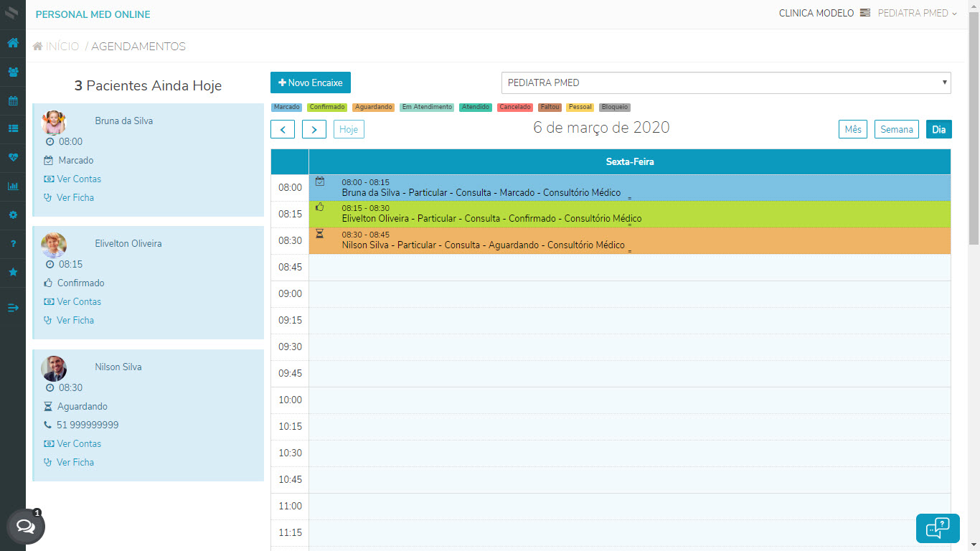Click the red Cancelado legend swatch

(x=514, y=107)
